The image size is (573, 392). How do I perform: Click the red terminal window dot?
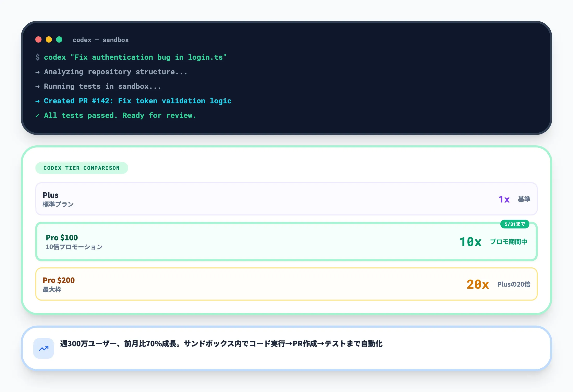pos(38,39)
